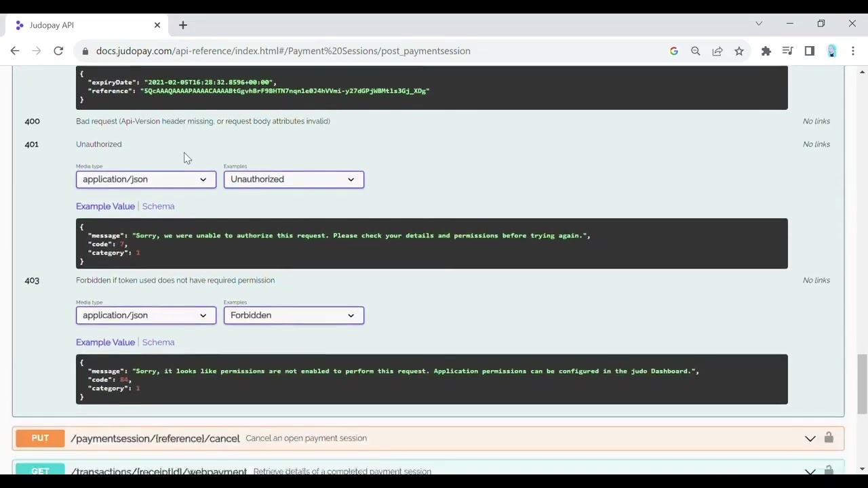Image resolution: width=868 pixels, height=488 pixels.
Task: Click the 400 Bad request description
Action: (203, 121)
